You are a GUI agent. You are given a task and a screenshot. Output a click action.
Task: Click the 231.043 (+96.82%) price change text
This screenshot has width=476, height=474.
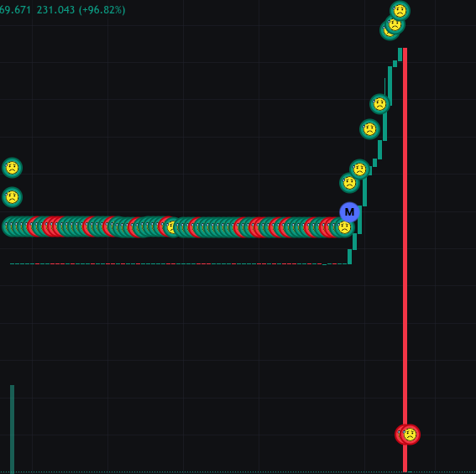pyautogui.click(x=81, y=10)
